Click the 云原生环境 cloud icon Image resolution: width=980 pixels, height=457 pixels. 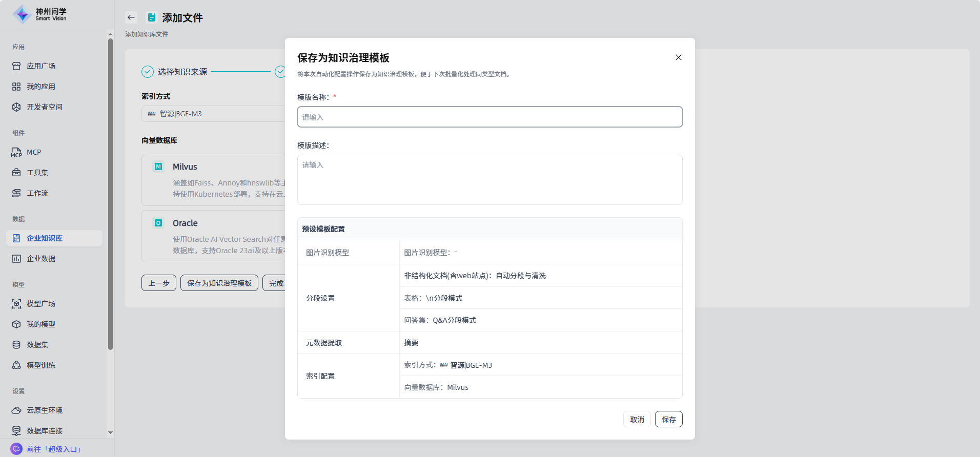(x=16, y=410)
